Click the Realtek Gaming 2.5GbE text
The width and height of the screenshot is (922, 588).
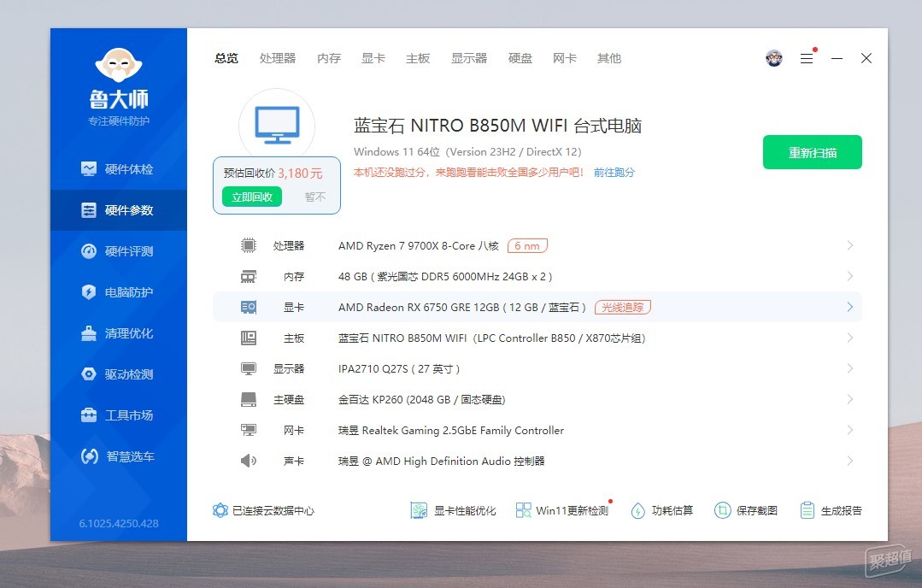click(x=451, y=431)
